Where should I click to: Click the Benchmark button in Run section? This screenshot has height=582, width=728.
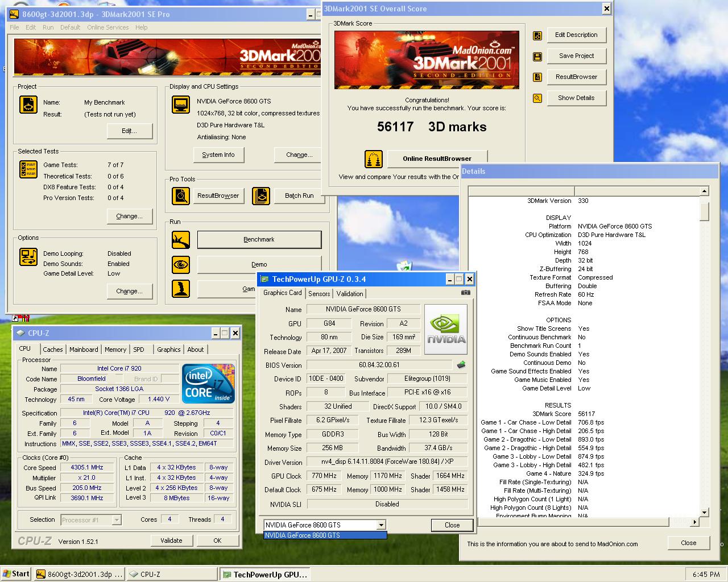click(x=259, y=239)
